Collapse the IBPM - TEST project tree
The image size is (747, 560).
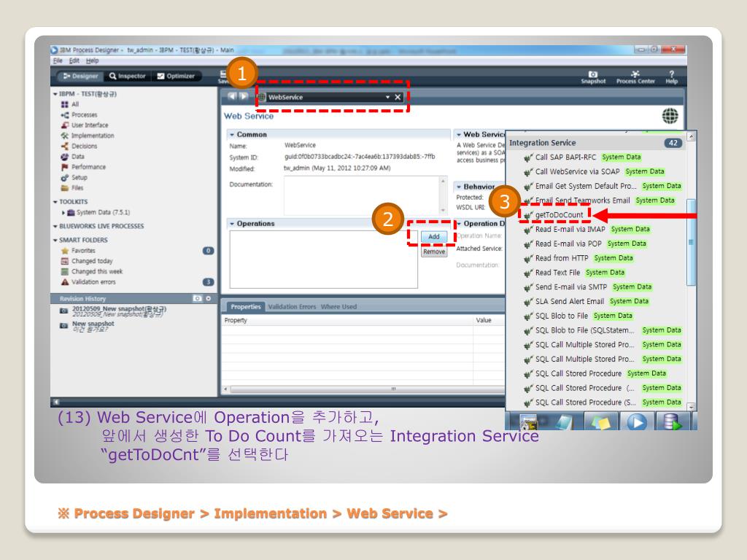(x=55, y=94)
